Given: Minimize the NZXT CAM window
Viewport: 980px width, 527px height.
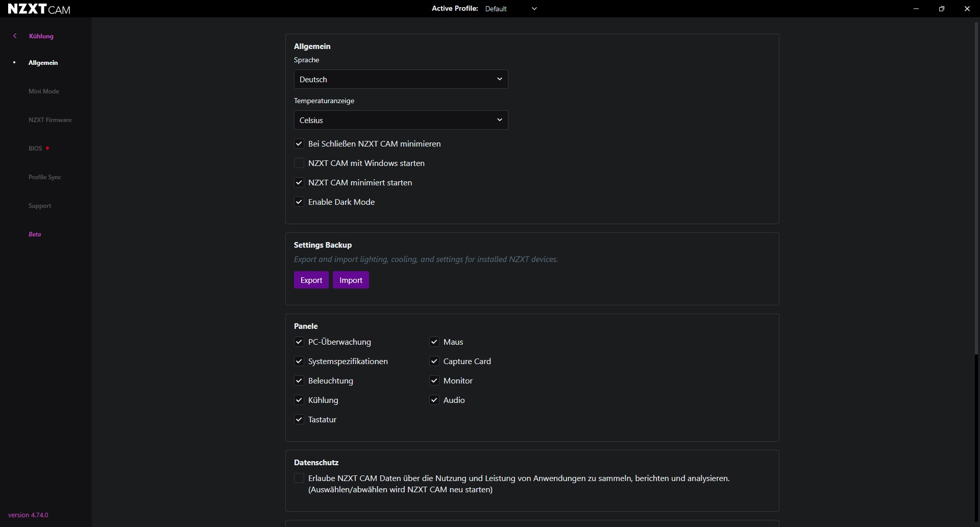Looking at the screenshot, I should [916, 9].
